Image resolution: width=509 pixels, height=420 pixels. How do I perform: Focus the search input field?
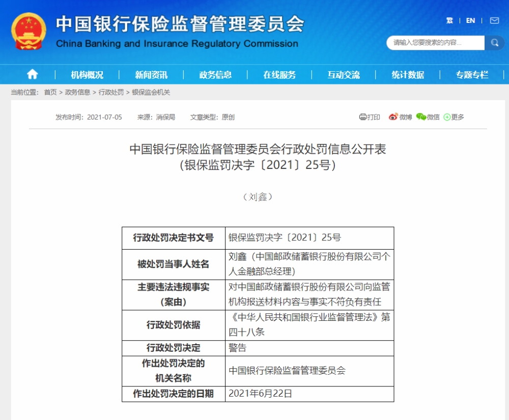coord(435,43)
